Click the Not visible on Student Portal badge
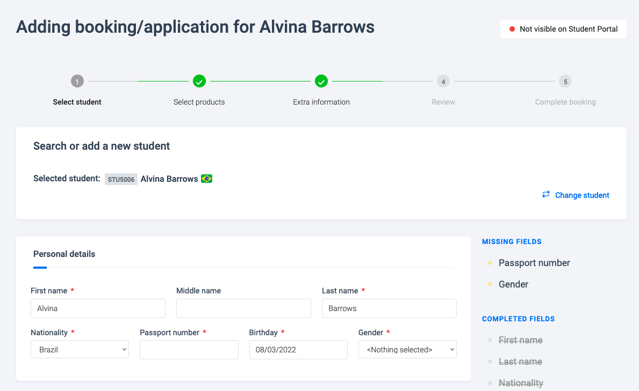 pyautogui.click(x=563, y=29)
